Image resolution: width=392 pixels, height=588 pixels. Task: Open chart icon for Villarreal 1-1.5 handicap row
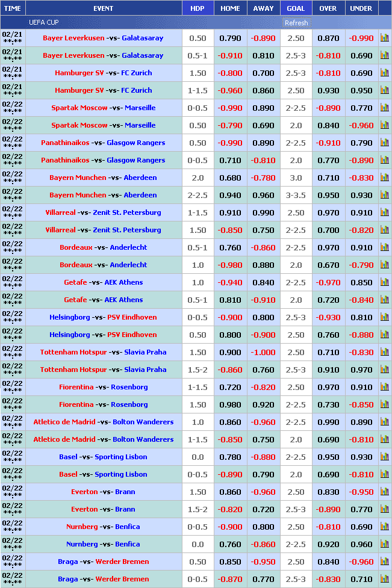pos(384,212)
